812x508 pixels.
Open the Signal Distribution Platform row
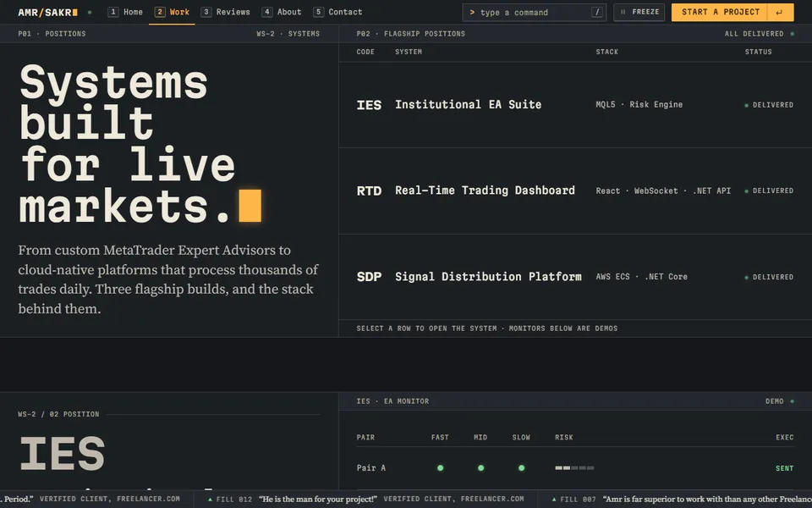(575, 277)
